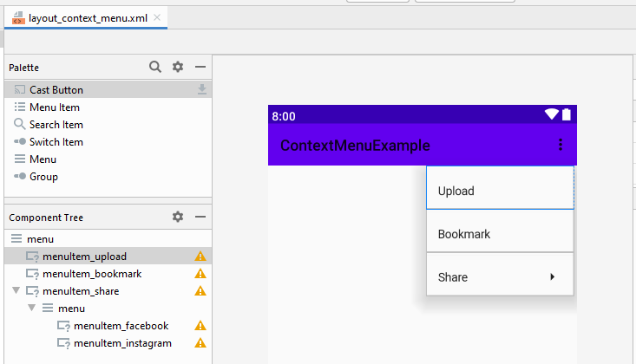Select Menu Item in Palette
The height and width of the screenshot is (364, 636).
pyautogui.click(x=108, y=107)
